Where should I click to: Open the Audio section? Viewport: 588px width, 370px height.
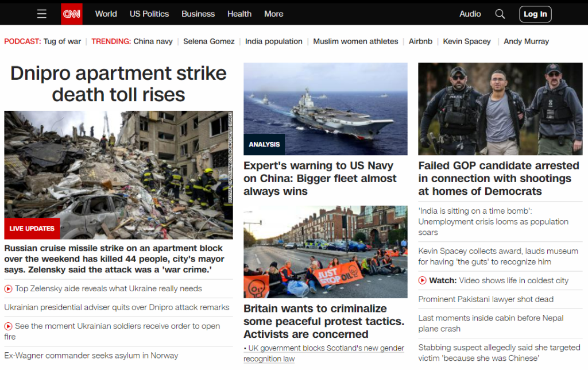[x=470, y=14]
